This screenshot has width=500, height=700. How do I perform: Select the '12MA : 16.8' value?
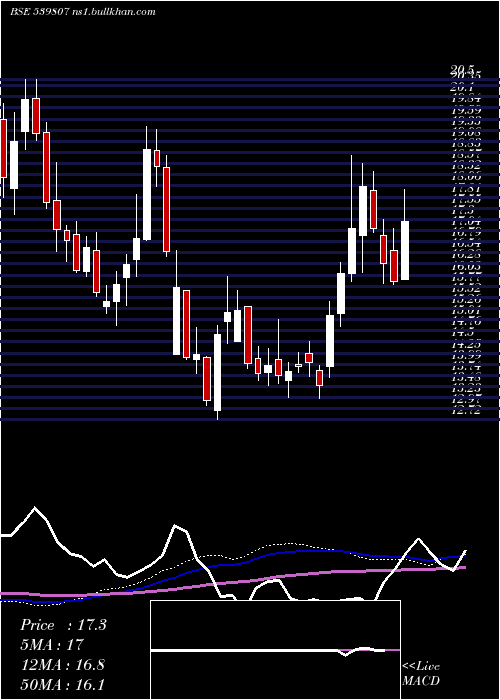pyautogui.click(x=62, y=665)
